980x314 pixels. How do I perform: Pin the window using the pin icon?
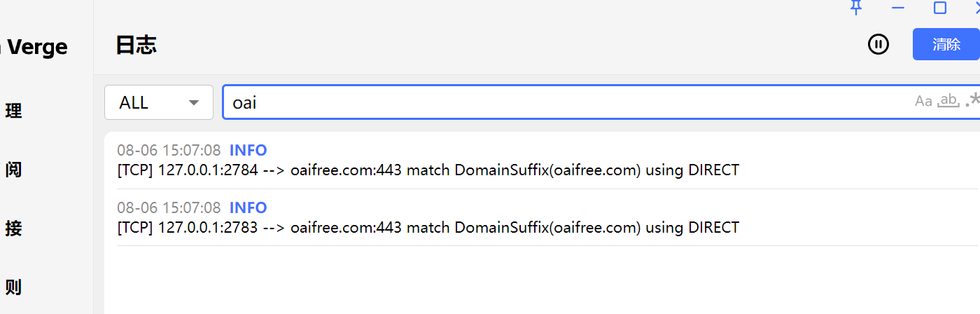pyautogui.click(x=855, y=8)
